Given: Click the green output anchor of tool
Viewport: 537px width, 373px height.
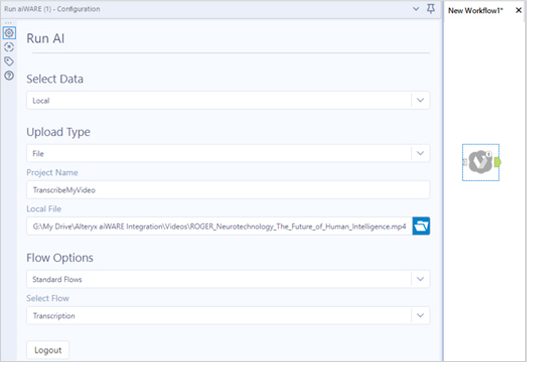Looking at the screenshot, I should coord(498,162).
